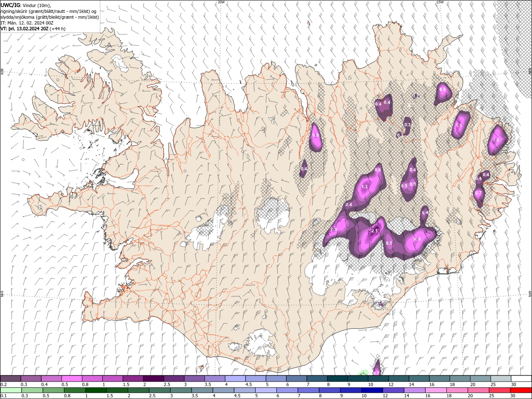Image resolution: width=532 pixels, height=399 pixels.
Task: Click the dark purple 2–2.5 swatch in upper legend
Action: pyautogui.click(x=153, y=379)
